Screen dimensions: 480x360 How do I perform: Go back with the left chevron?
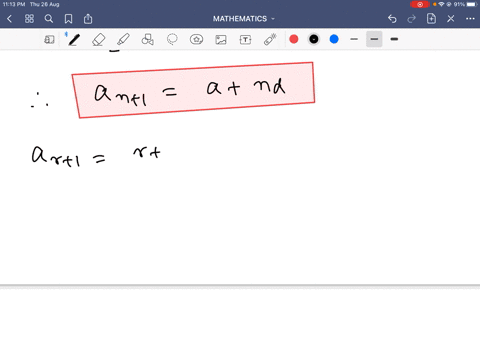[9, 19]
